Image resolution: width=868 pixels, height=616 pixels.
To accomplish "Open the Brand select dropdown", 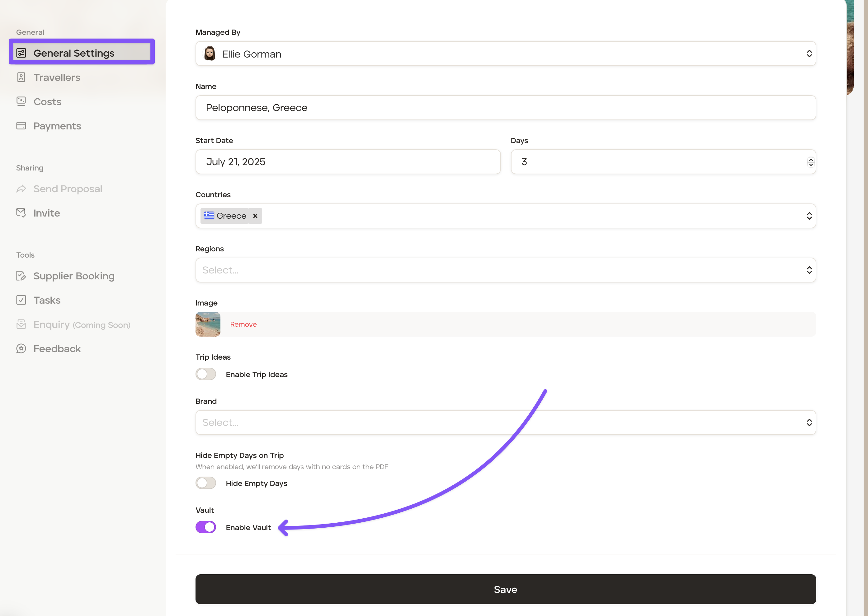I will click(505, 422).
